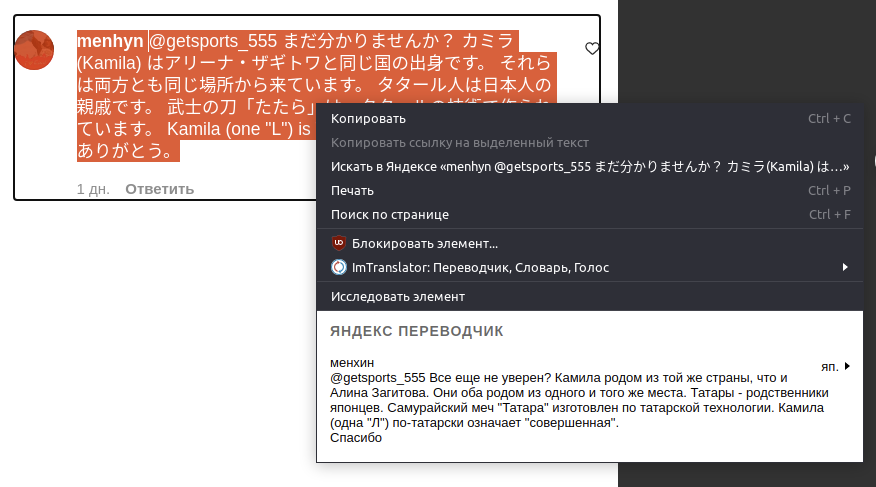This screenshot has width=876, height=487.
Task: Choose 'Исследовать элемент' to inspect
Action: 397,296
